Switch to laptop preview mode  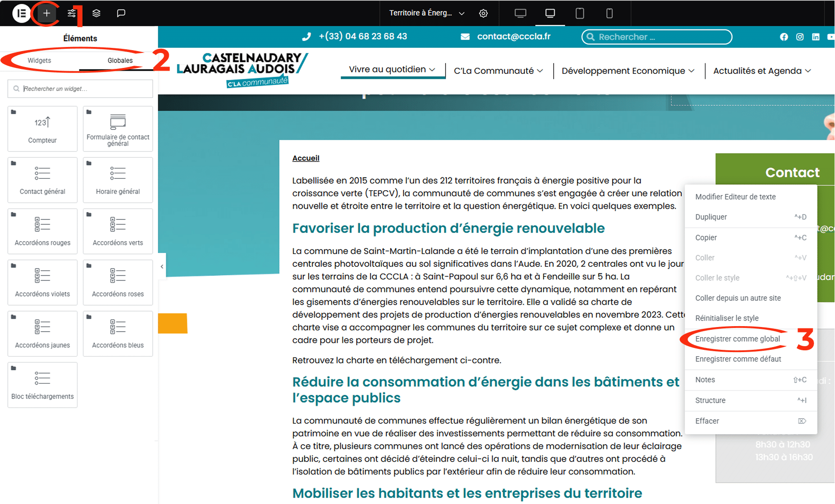pyautogui.click(x=550, y=13)
